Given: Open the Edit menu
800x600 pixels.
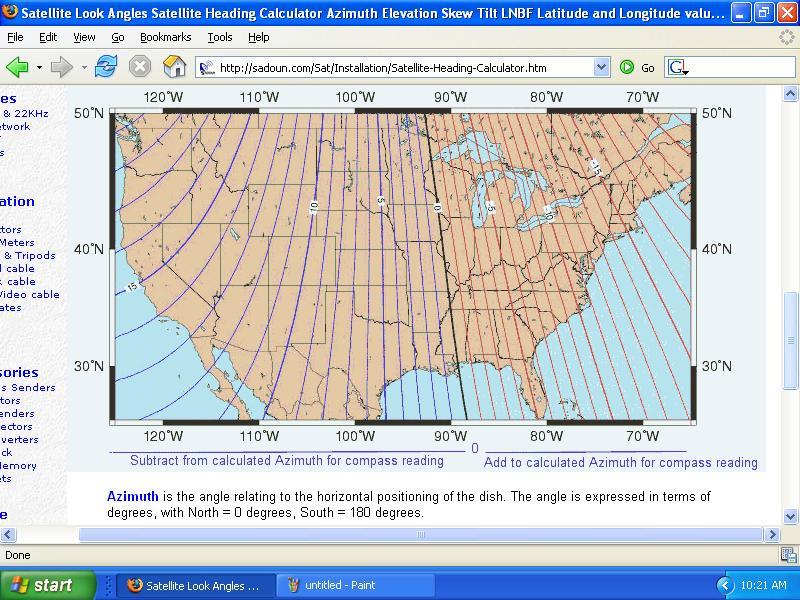Looking at the screenshot, I should coord(48,37).
